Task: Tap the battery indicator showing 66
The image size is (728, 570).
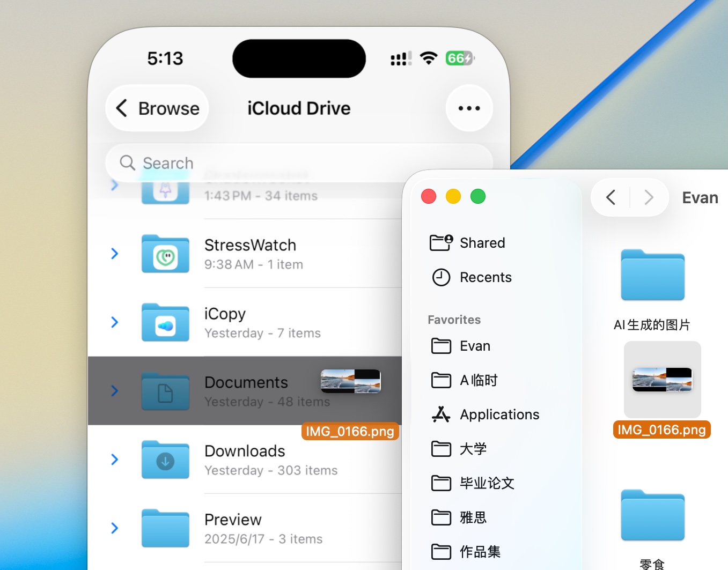Action: pyautogui.click(x=460, y=58)
